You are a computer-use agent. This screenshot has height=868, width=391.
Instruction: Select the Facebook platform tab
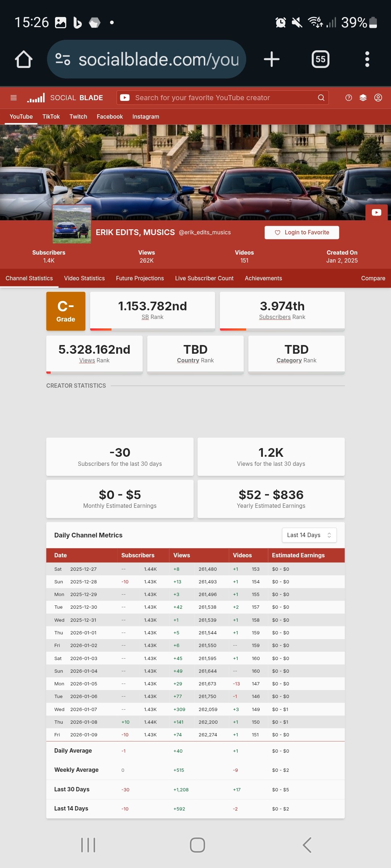tap(110, 117)
